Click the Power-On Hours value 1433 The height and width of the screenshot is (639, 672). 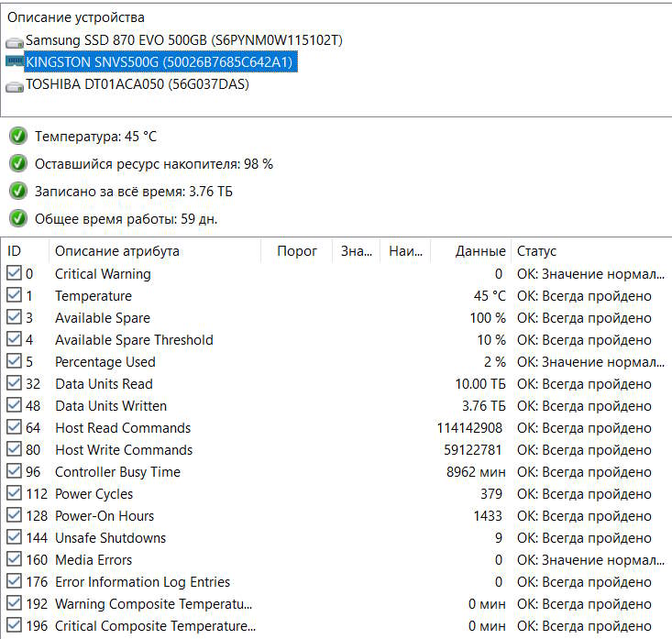tap(488, 516)
